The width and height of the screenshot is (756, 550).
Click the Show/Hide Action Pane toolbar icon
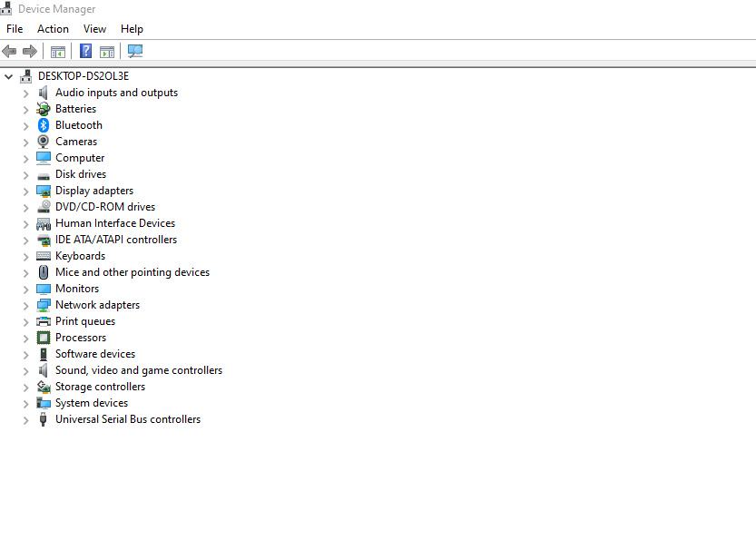tap(107, 51)
